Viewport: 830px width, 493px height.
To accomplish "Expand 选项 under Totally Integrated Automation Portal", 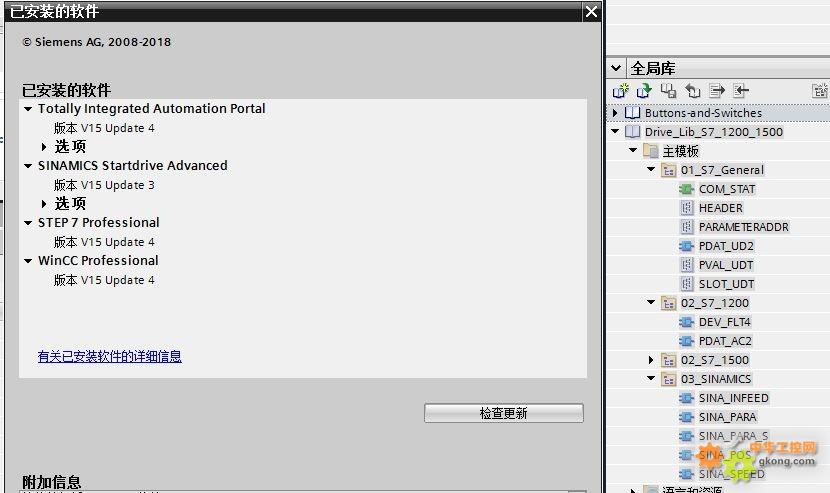I will tap(44, 147).
